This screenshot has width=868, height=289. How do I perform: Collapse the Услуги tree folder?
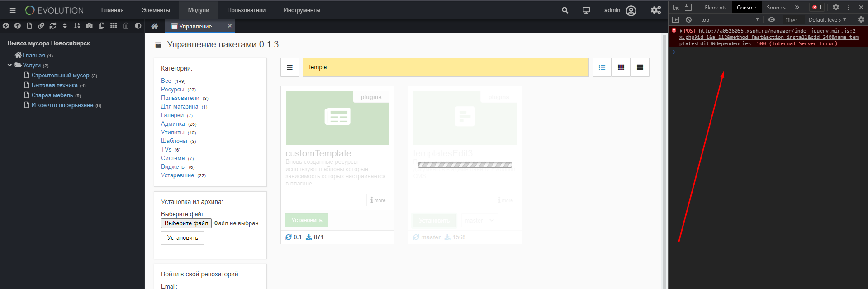tap(9, 65)
